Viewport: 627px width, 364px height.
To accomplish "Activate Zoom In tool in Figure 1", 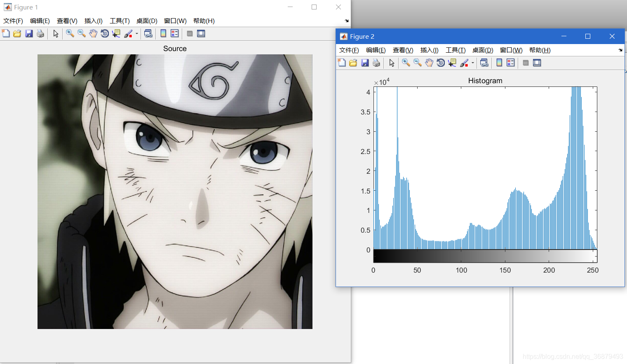I will [70, 34].
